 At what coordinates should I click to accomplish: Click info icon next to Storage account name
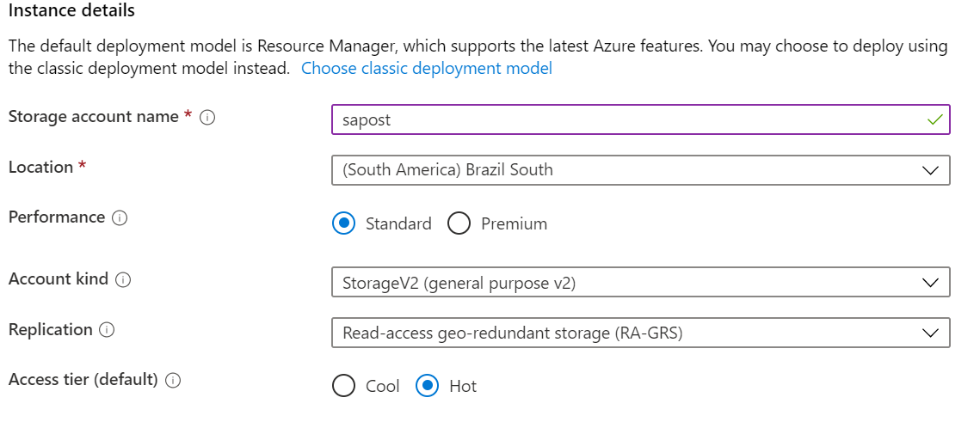click(207, 118)
